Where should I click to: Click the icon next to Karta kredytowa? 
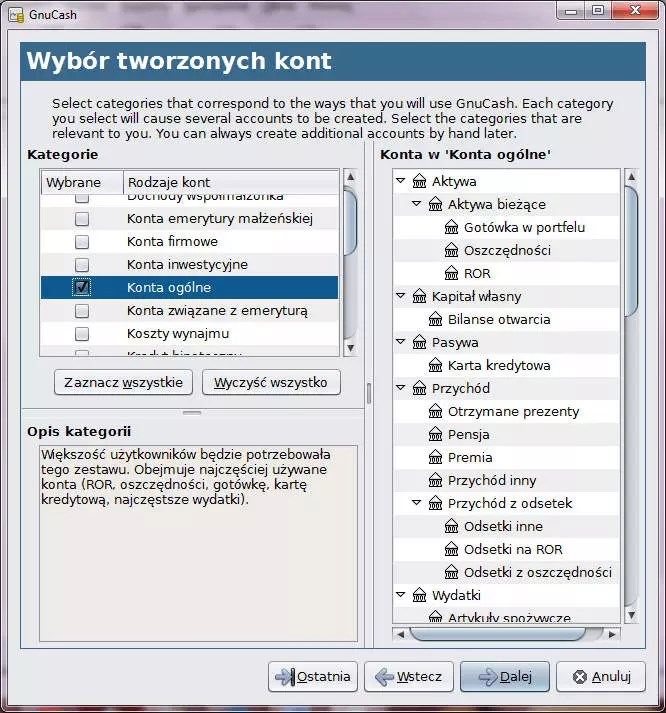pos(435,366)
